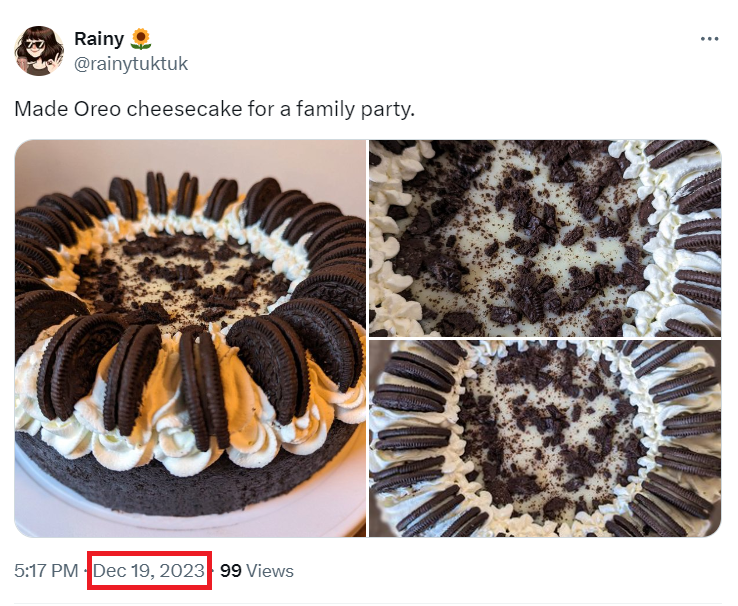Click Rainy's profile avatar picture

point(39,50)
